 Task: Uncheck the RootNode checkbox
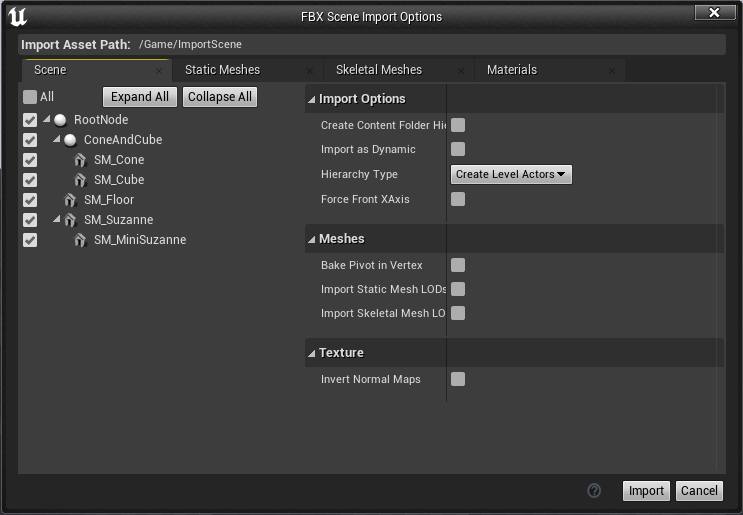[x=30, y=120]
